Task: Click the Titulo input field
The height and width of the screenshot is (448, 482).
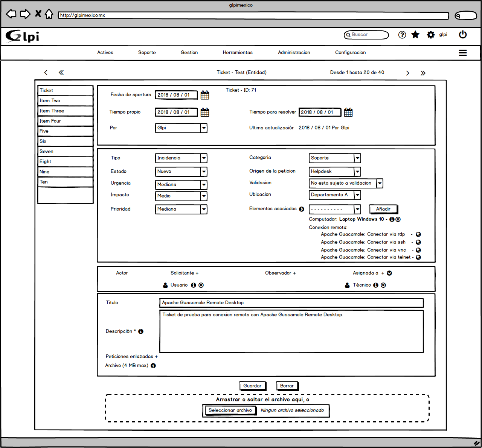Action: click(291, 303)
